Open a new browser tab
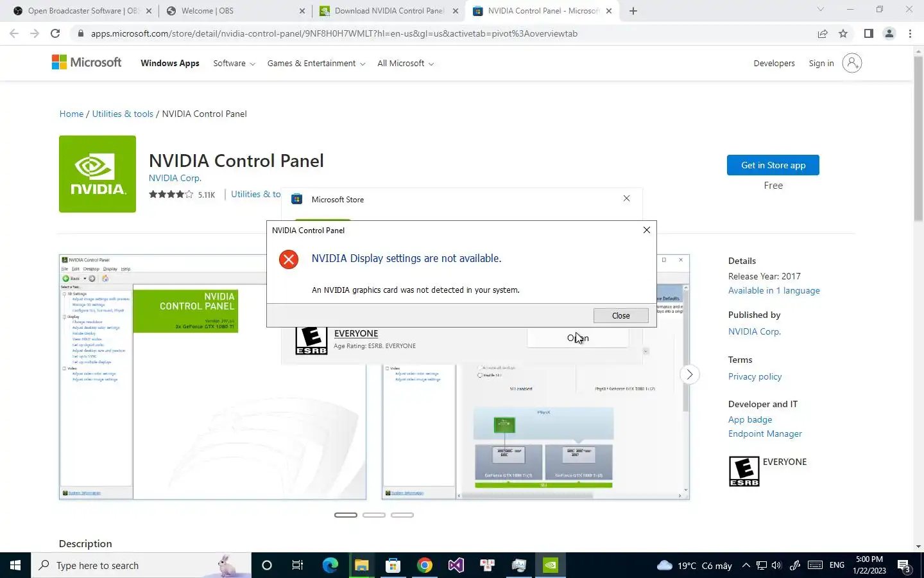The height and width of the screenshot is (578, 924). click(633, 11)
